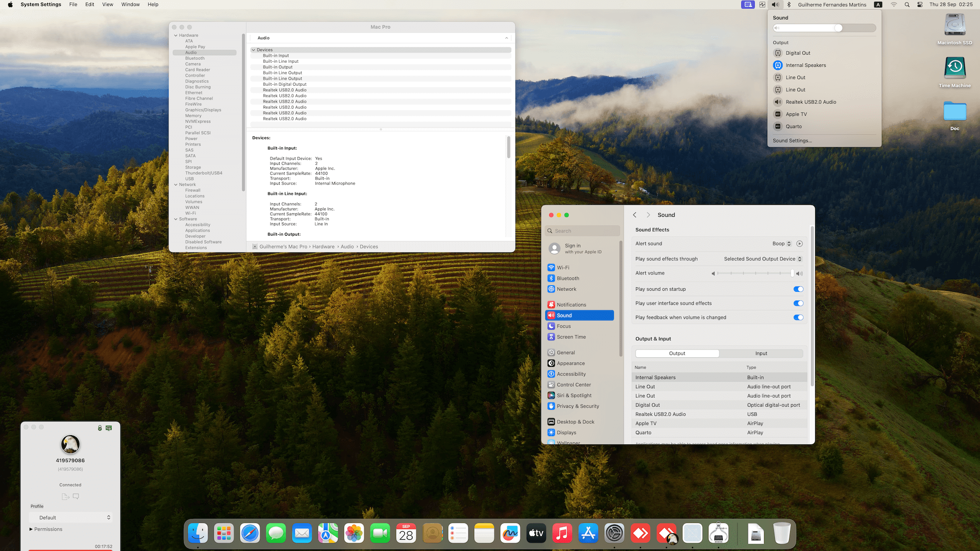Disable Play user interface sound effects
The image size is (980, 551).
pos(798,304)
